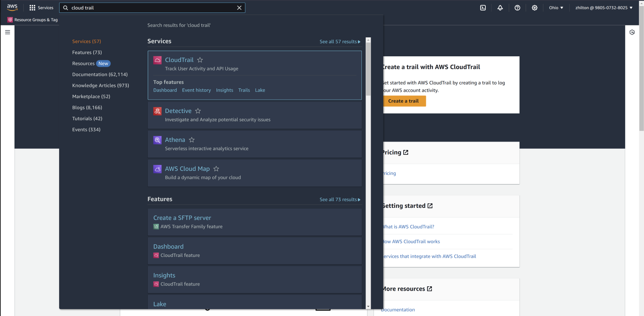This screenshot has width=644, height=316.
Task: Open the help question mark icon
Action: click(518, 8)
